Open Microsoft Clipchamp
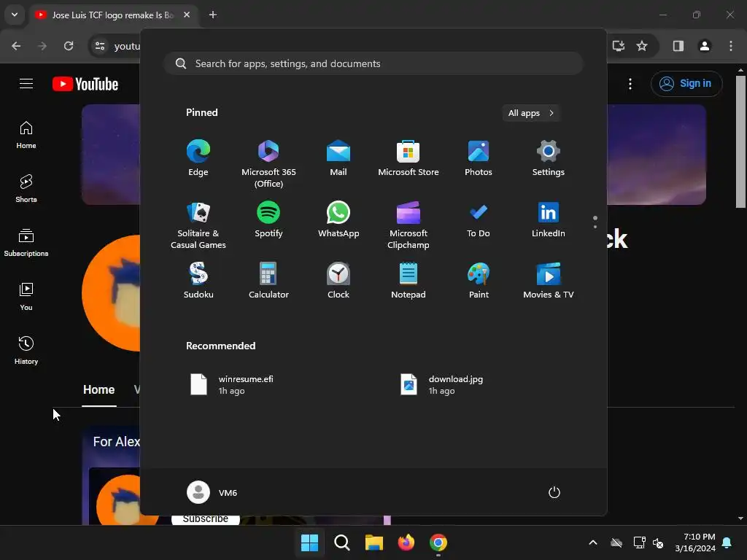Screen dimensions: 747x560 pyautogui.click(x=409, y=225)
